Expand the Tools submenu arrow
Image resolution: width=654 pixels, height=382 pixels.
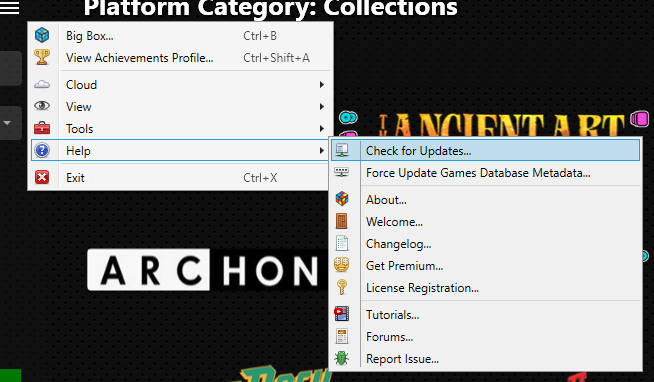pyautogui.click(x=322, y=128)
